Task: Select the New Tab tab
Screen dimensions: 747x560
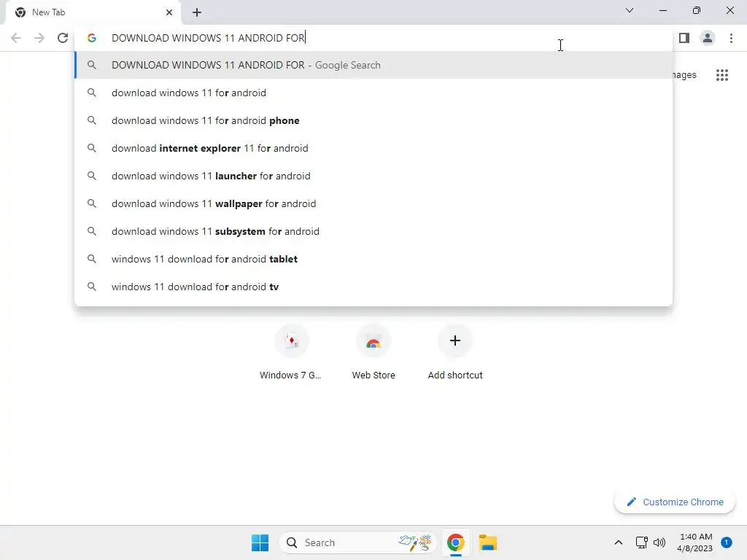Action: (x=93, y=12)
